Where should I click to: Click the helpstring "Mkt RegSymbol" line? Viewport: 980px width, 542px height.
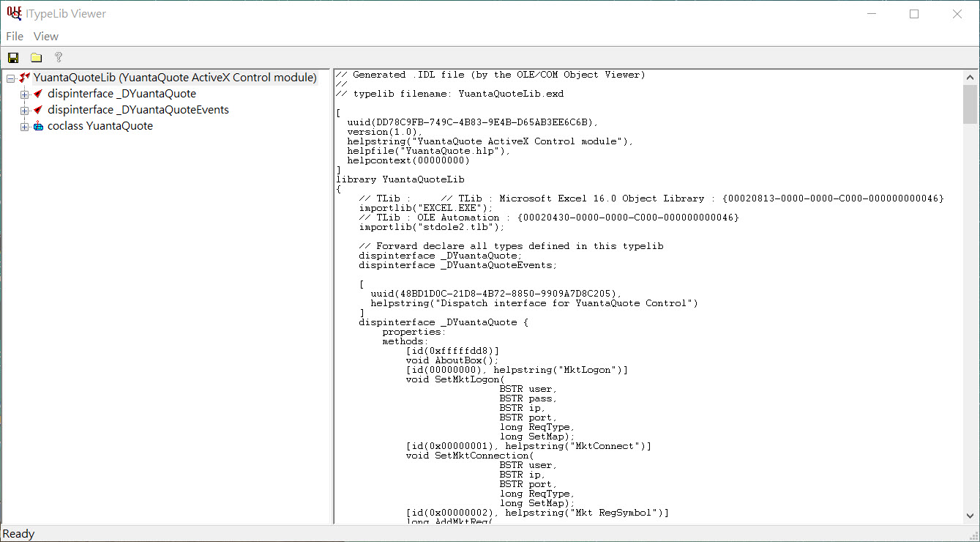pos(537,513)
